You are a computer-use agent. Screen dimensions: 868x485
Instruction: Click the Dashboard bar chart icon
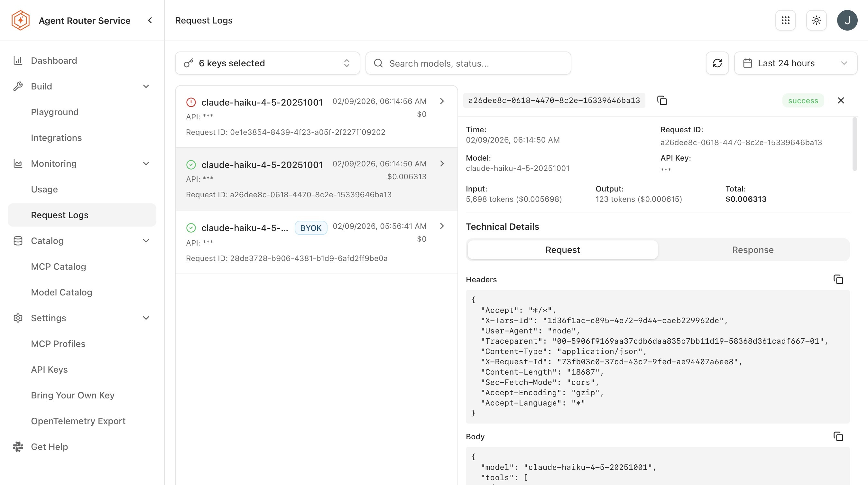(18, 61)
